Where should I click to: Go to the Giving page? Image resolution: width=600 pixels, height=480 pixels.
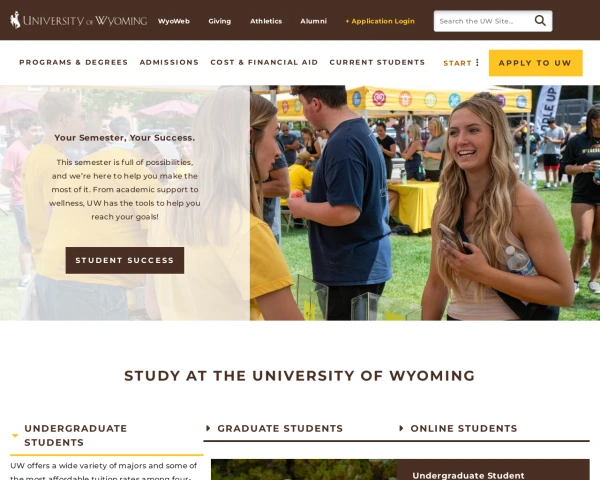coord(220,21)
